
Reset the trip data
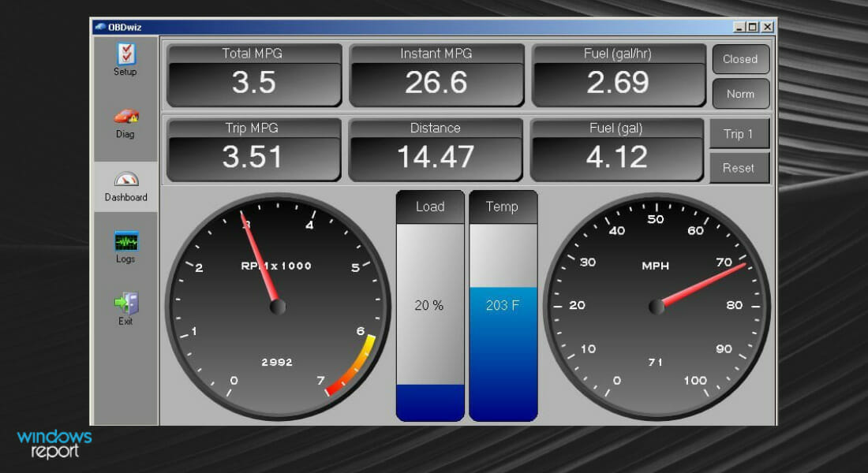tap(739, 168)
